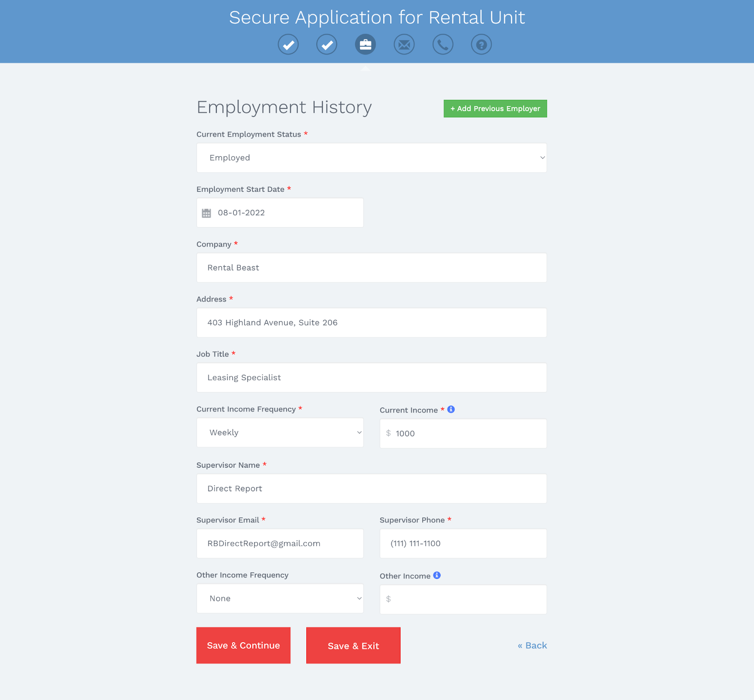
Task: Click the question mark step icon
Action: (x=481, y=45)
